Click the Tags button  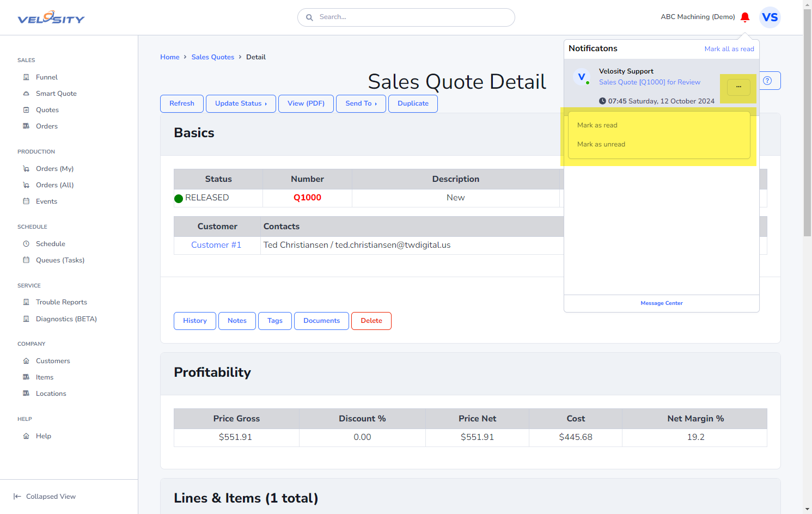coord(275,321)
